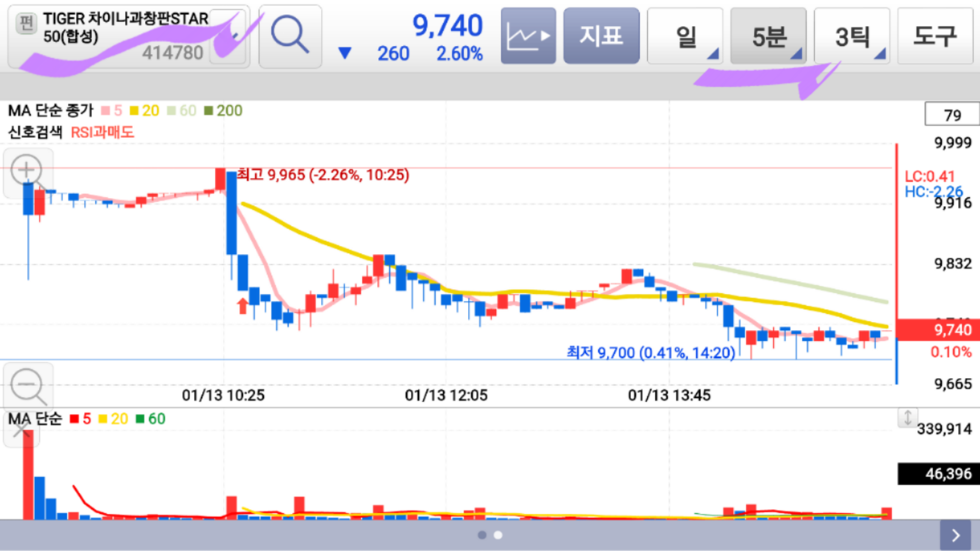
Task: Click the MA 단순 종가 legend label
Action: pos(51,111)
